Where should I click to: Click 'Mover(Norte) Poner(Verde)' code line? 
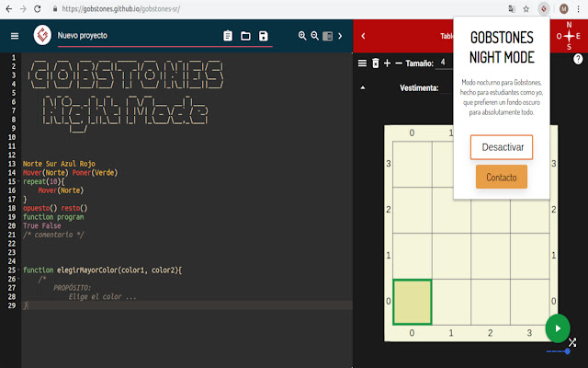click(x=70, y=173)
